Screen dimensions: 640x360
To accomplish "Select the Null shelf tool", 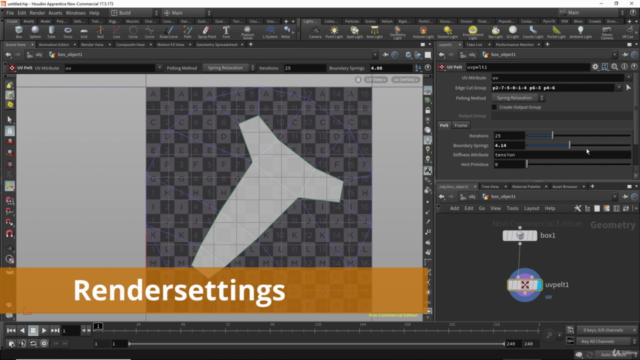I will pos(100,32).
